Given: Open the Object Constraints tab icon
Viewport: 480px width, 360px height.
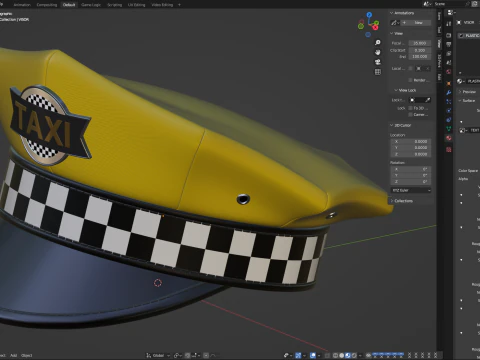Looking at the screenshot, I should [x=449, y=119].
